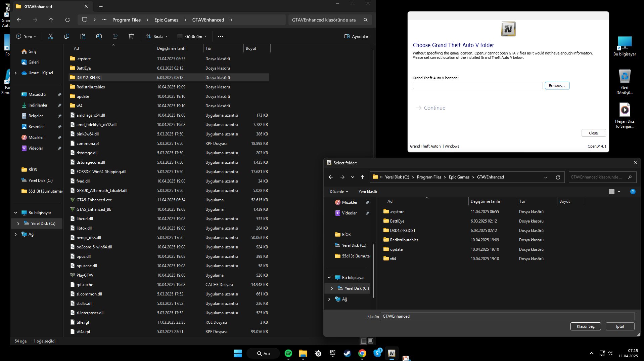644x361 pixels.
Task: Add a new Explorer tab
Action: coord(101,6)
